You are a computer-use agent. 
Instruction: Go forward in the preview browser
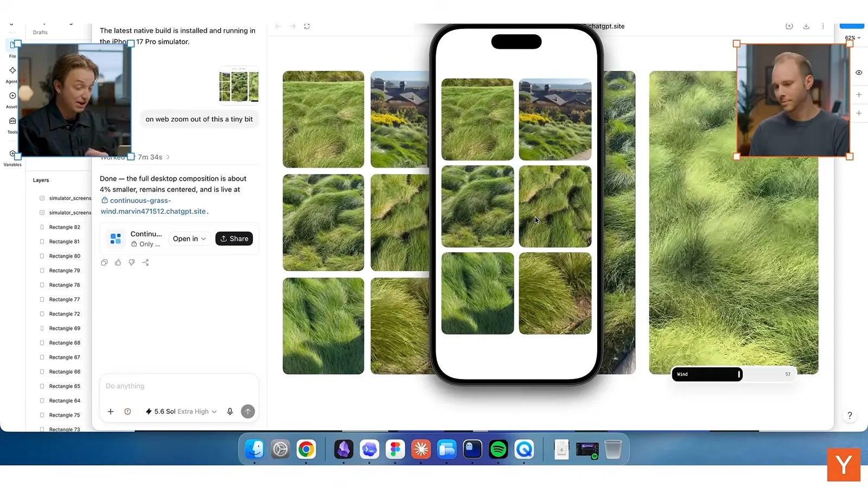pyautogui.click(x=292, y=26)
